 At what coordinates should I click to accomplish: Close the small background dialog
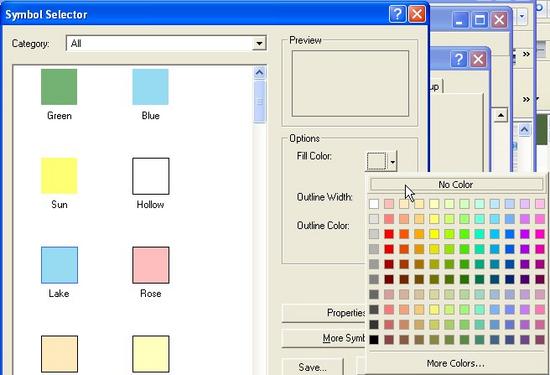(x=478, y=59)
